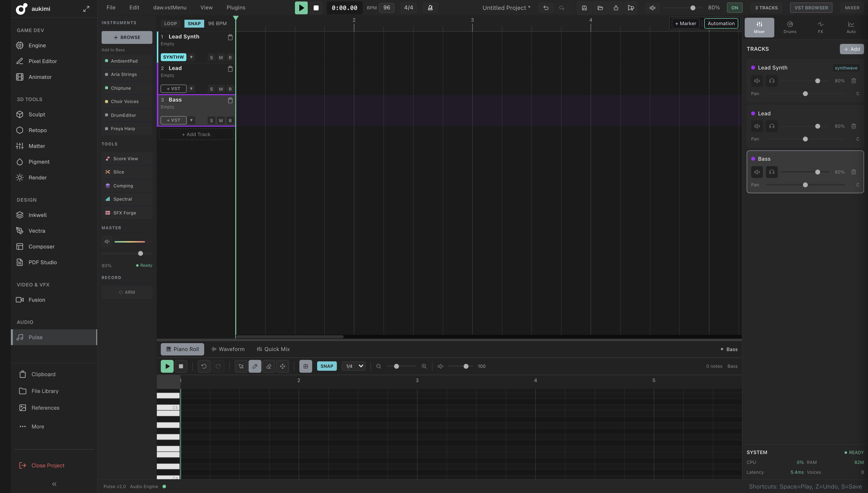Delete the Lead Synth track in the track list

[230, 37]
